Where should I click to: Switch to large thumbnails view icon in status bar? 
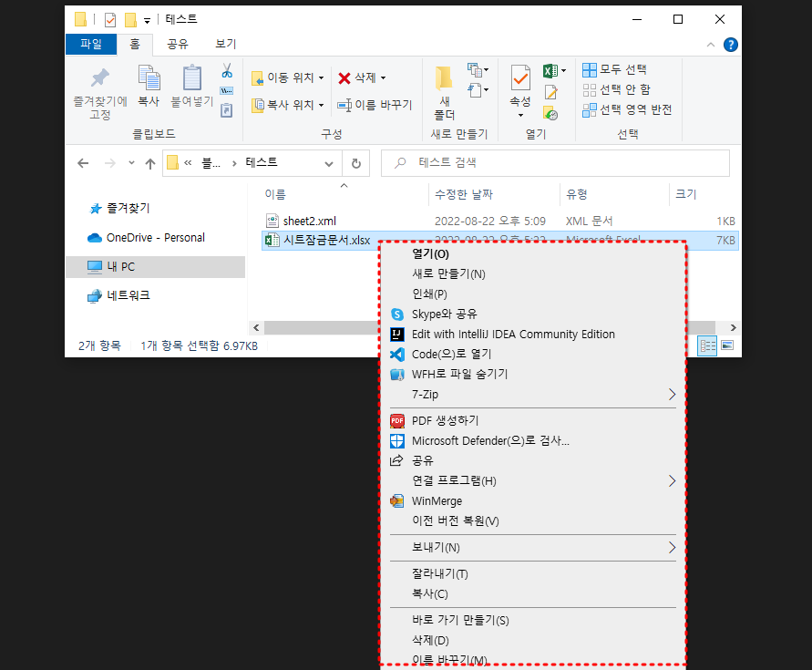(x=727, y=345)
